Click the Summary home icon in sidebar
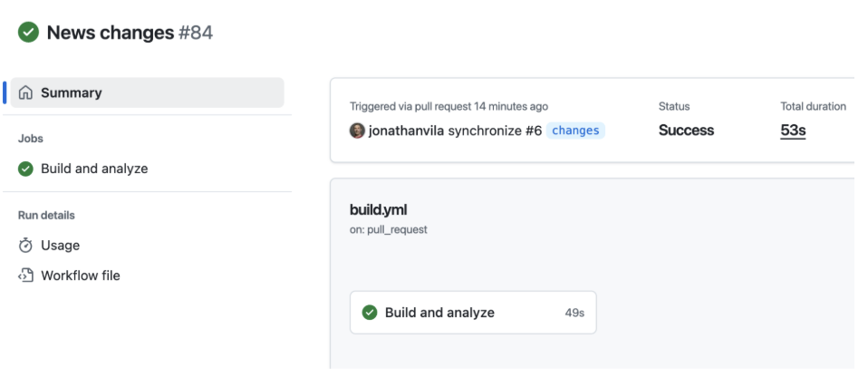This screenshot has height=377, width=868. pos(26,92)
